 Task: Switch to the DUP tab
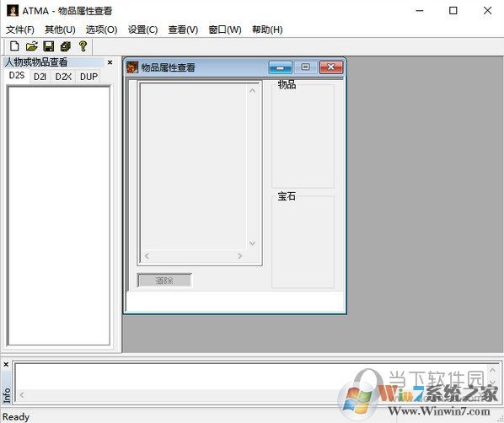coord(88,77)
